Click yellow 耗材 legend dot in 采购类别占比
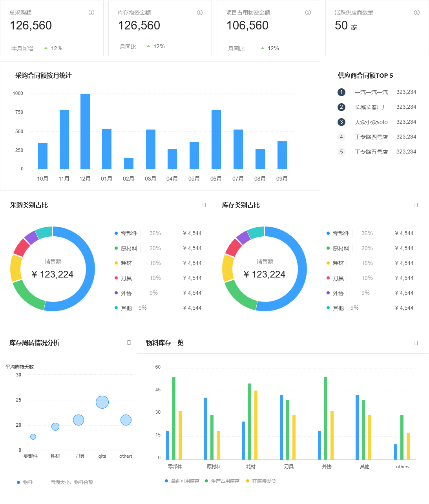The height and width of the screenshot is (504, 429). 116,263
